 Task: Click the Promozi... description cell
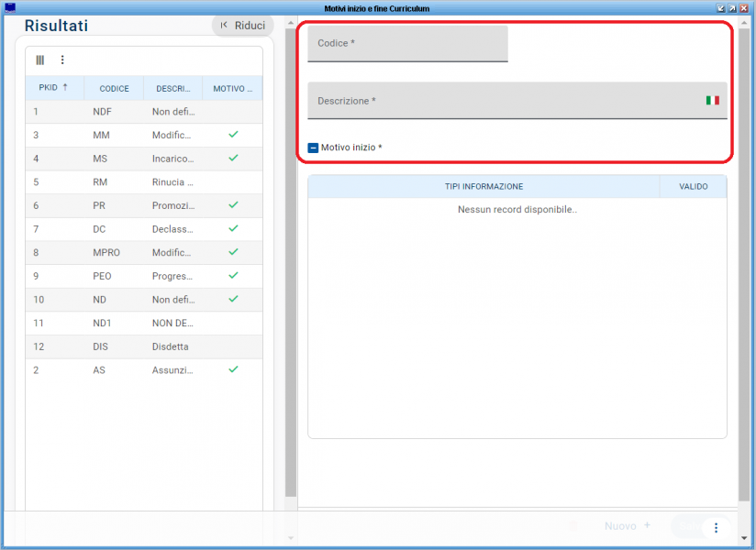tap(173, 205)
